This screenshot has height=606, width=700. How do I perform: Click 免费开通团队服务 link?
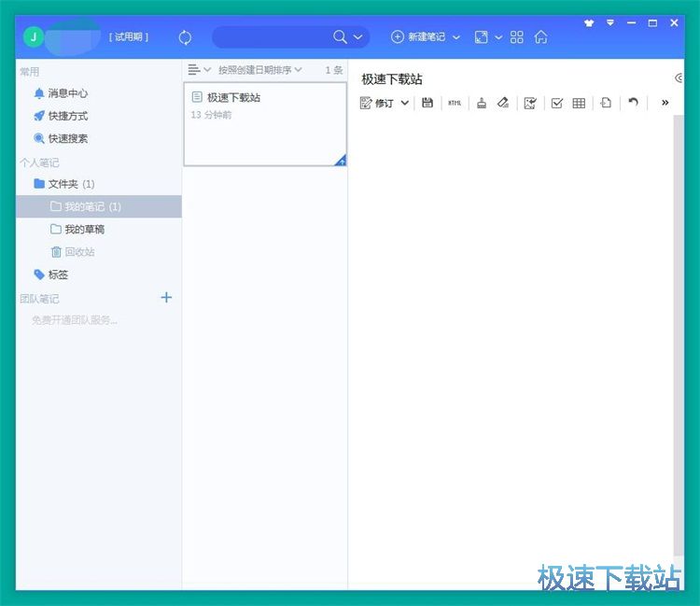75,320
